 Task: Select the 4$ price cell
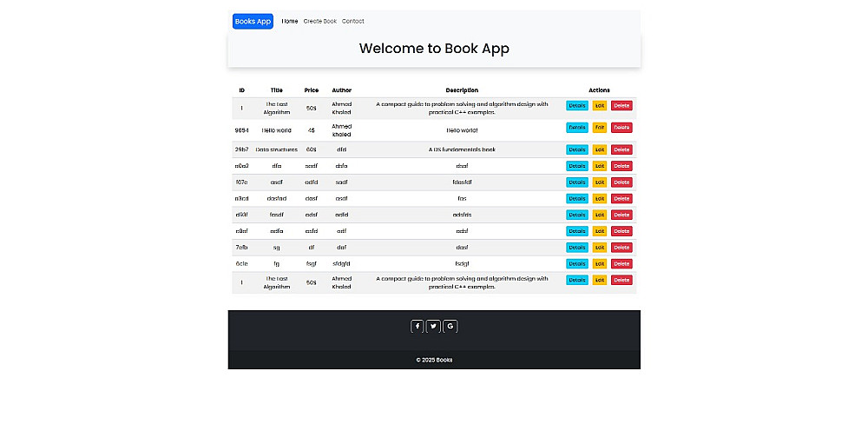click(x=311, y=130)
